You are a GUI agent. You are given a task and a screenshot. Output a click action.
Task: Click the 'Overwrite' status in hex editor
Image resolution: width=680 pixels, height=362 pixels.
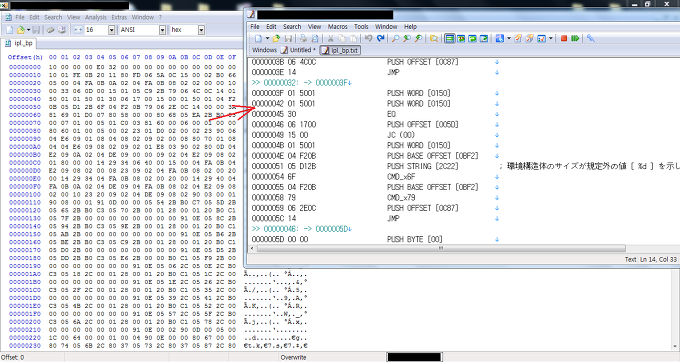pyautogui.click(x=293, y=358)
